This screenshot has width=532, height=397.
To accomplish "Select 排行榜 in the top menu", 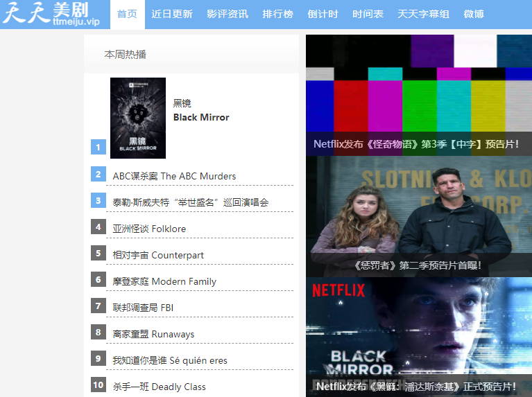I will point(278,15).
